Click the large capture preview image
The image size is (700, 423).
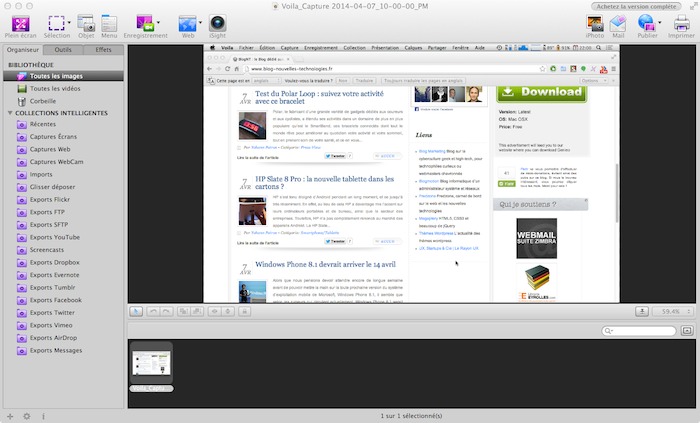(x=412, y=173)
